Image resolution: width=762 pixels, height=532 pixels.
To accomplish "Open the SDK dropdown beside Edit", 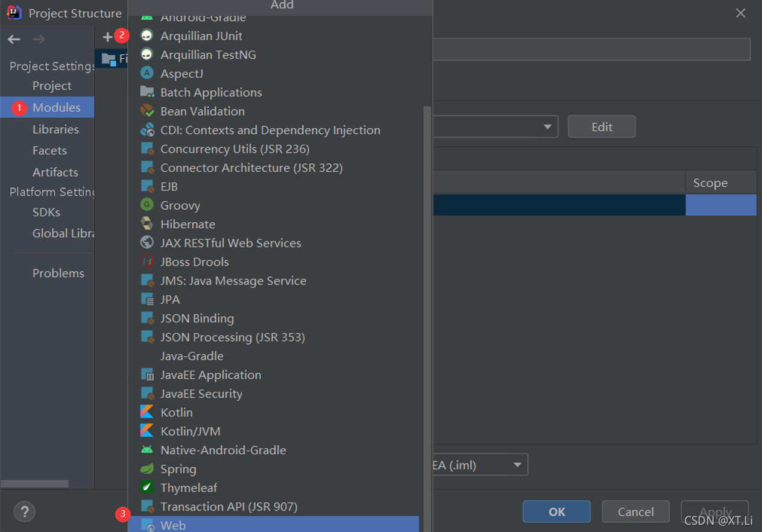I will (496, 127).
